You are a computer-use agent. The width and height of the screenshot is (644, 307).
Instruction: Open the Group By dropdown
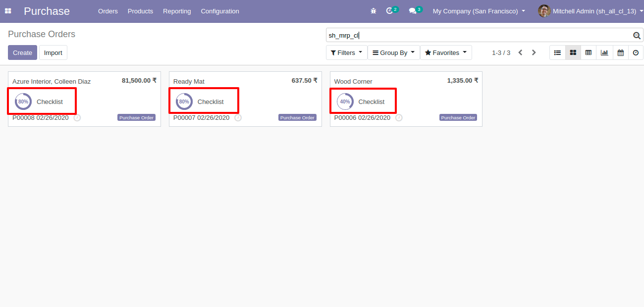[394, 52]
